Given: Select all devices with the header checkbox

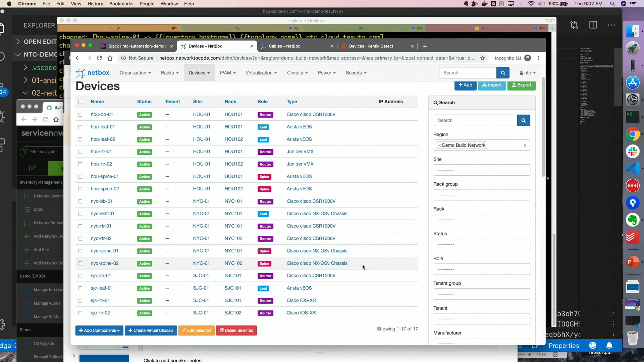Looking at the screenshot, I should (x=80, y=102).
